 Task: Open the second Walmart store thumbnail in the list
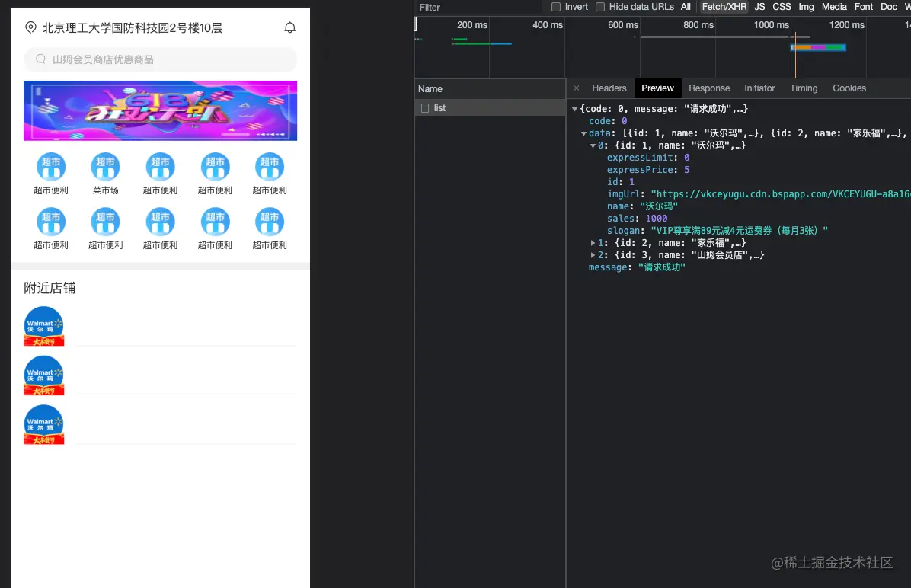43,375
